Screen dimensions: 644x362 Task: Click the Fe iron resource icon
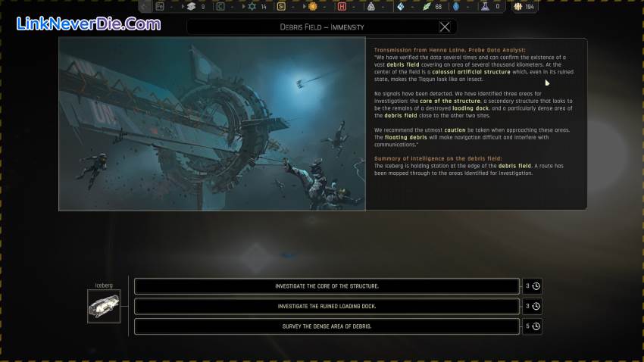161,7
